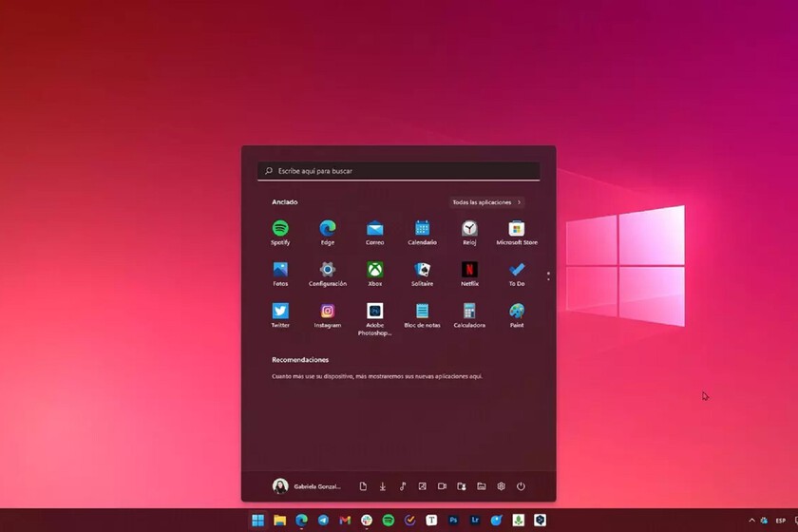Open Downloads folder shortcut in Start footer
Screen dimensions: 798x532
(383, 486)
